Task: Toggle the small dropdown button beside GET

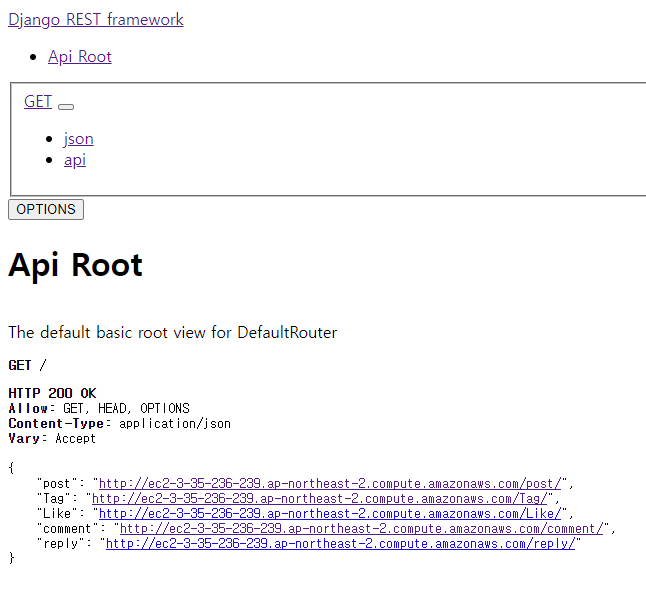Action: (x=66, y=107)
